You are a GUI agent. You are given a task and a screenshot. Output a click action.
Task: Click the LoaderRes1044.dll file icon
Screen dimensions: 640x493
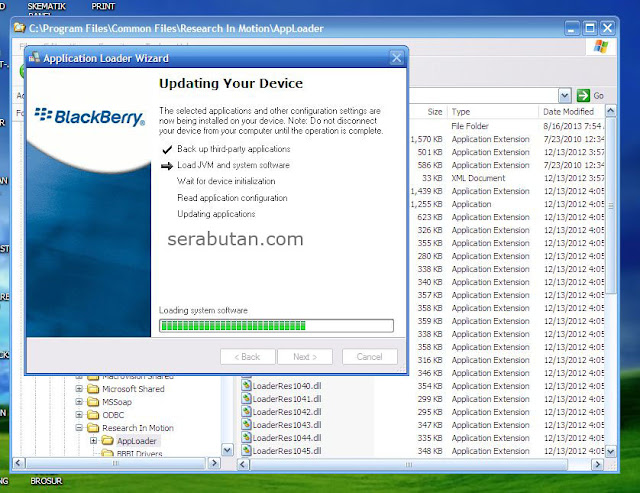pyautogui.click(x=246, y=438)
